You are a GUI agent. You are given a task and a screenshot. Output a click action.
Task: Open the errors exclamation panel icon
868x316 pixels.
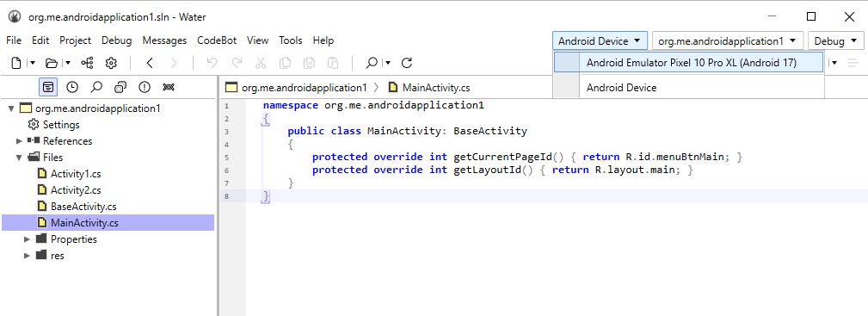point(145,87)
